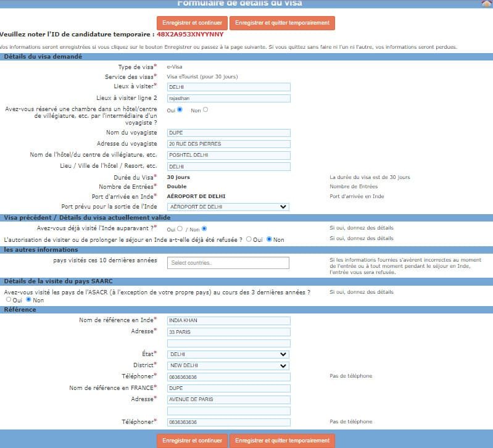Click 'Visa précédent / Détails du visa actuellement valide' header

(x=247, y=218)
